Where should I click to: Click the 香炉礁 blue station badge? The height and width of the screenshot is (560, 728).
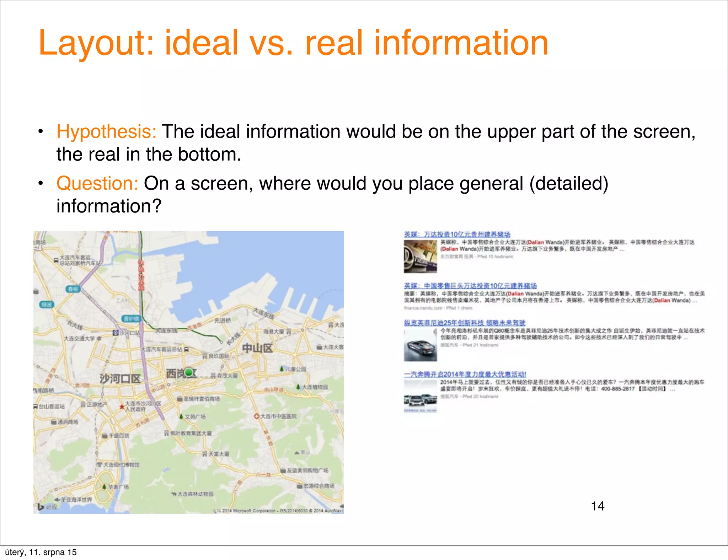coord(131,319)
